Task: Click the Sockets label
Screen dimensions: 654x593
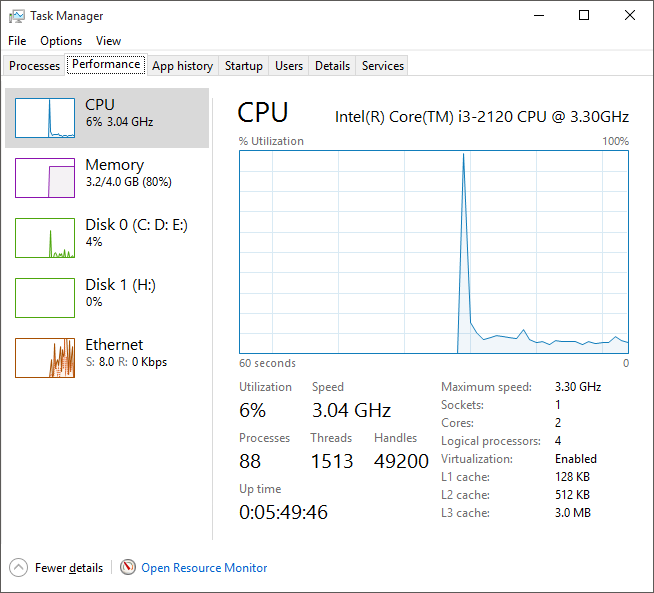Action: point(462,405)
